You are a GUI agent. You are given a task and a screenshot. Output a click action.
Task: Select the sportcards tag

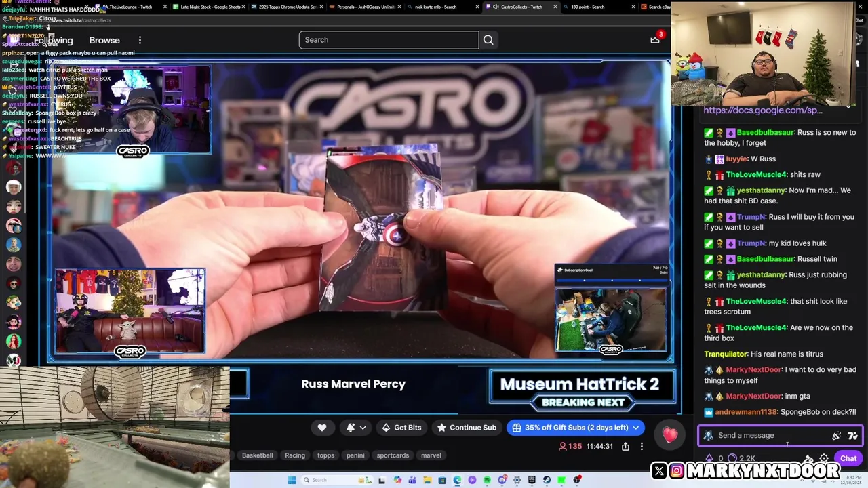(x=393, y=455)
